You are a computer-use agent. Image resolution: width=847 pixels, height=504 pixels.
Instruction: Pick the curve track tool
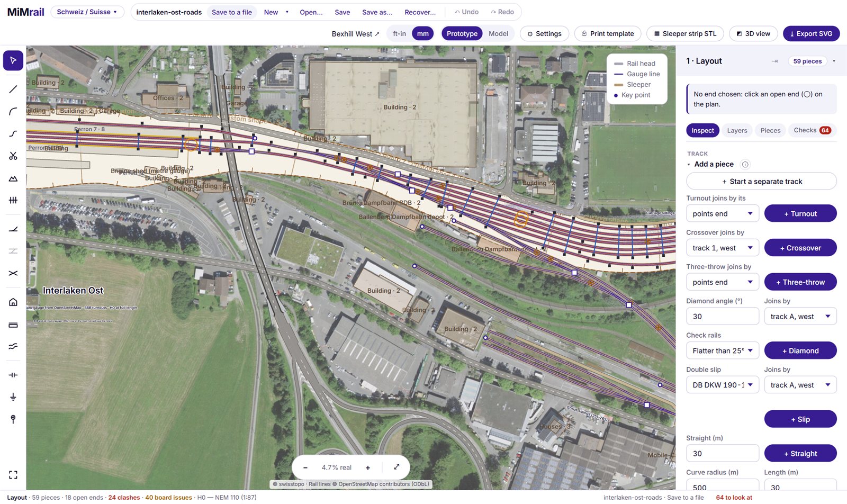tap(13, 112)
